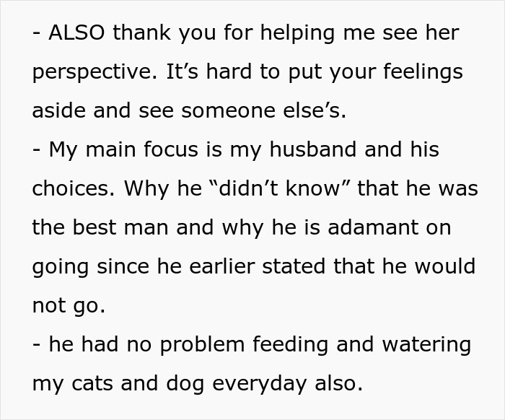505x420 pixels.
Task: Click the word "aside" in the paragraph
Action: click(59, 110)
